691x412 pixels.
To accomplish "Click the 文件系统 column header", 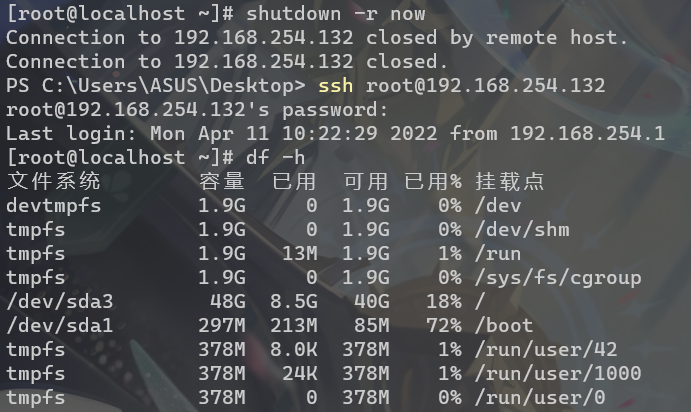I will pos(54,181).
